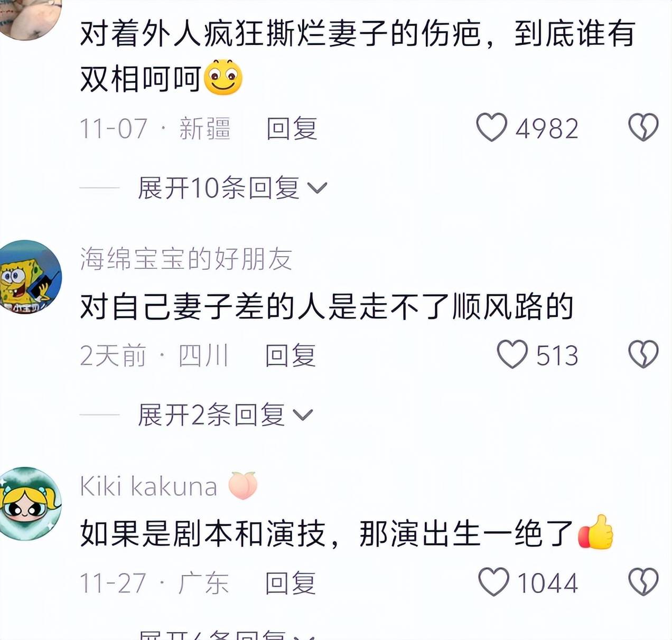The image size is (672, 640).
Task: Reply to the 11-07 Xinjiang comment
Action: (292, 128)
